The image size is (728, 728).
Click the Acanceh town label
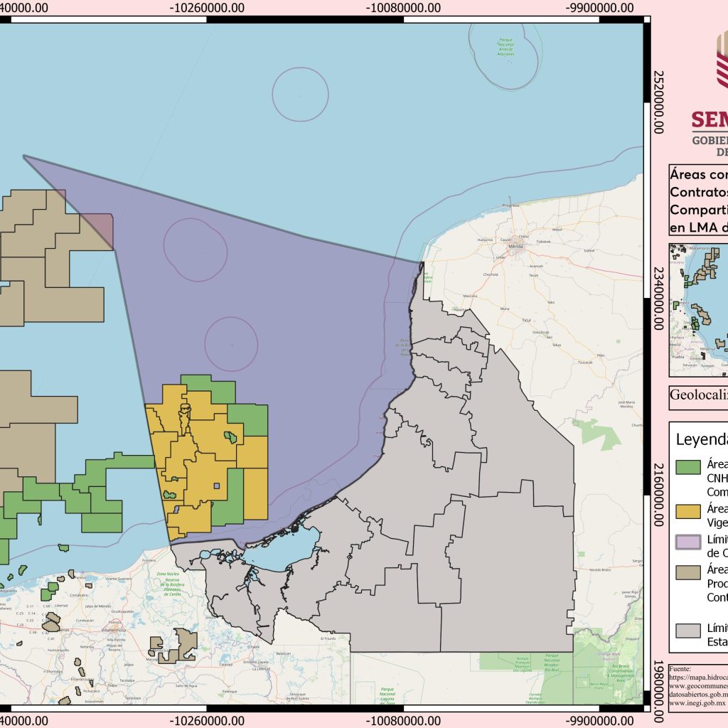pos(536,266)
